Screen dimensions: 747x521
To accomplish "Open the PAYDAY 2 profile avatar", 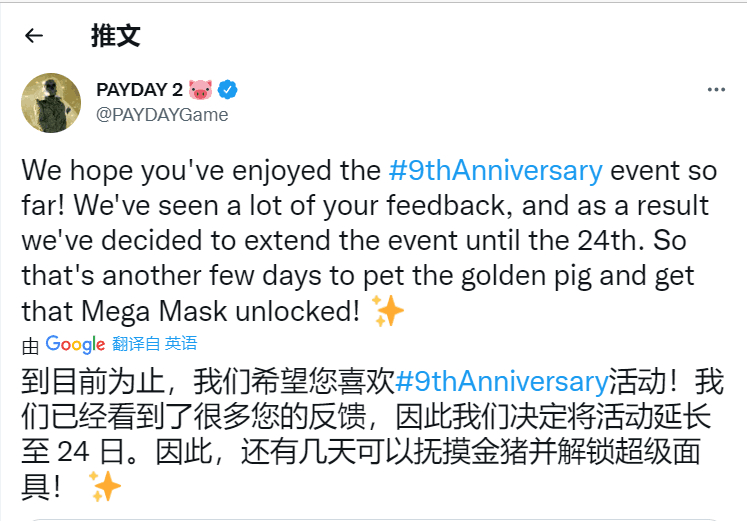I will [x=51, y=102].
